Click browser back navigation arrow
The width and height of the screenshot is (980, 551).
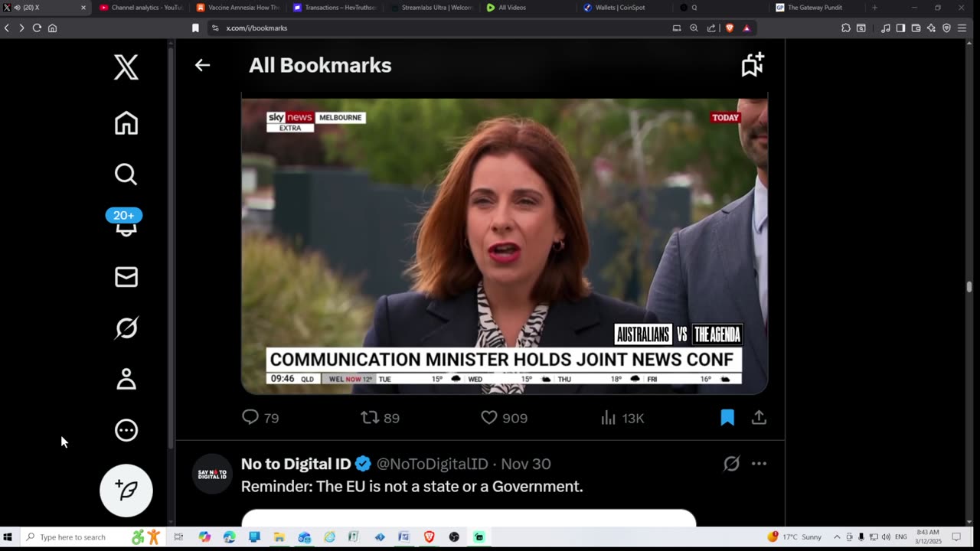click(7, 28)
